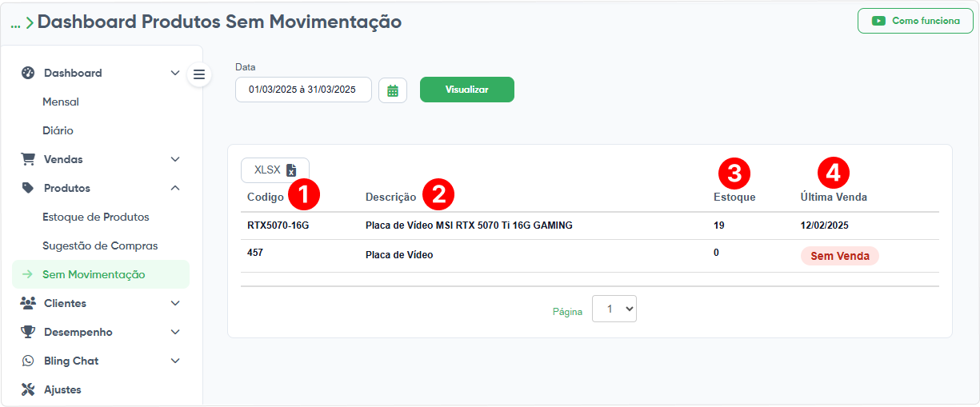Expand the Vendas menu chevron
The width and height of the screenshot is (980, 407).
(175, 159)
